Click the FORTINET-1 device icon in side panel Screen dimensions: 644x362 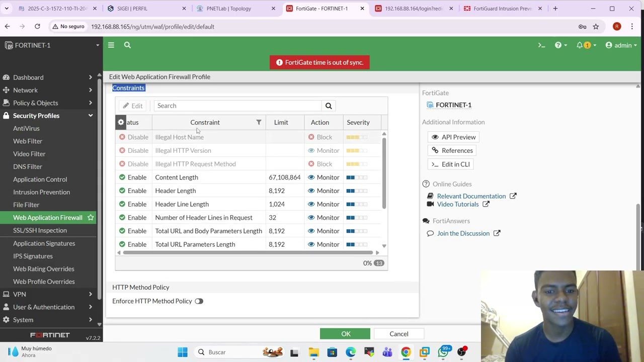click(x=430, y=105)
